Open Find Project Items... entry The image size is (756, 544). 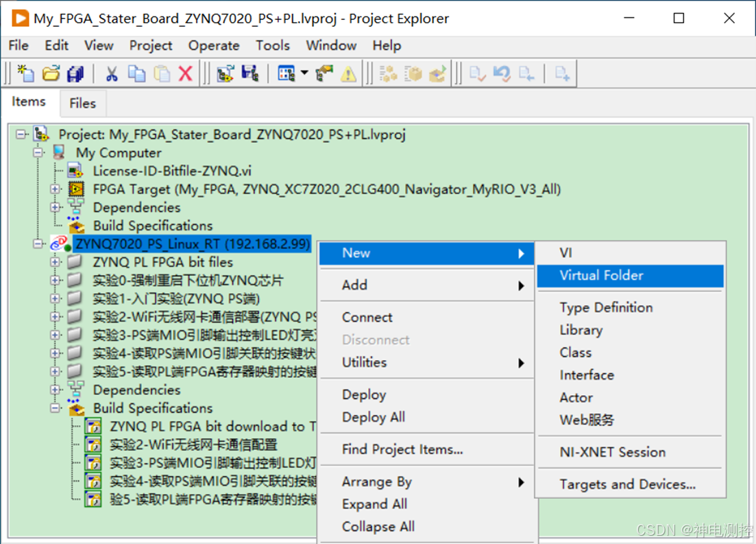tap(426, 449)
